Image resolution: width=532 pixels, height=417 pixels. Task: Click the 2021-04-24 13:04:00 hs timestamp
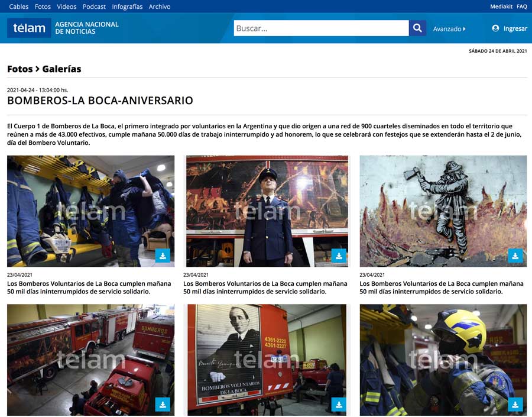click(x=38, y=90)
